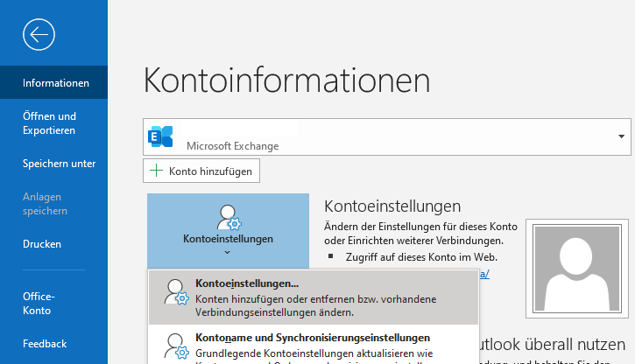Click the green plus icon beside Konto hinzufügen
Screen dimensions: 635x364
[x=156, y=171]
